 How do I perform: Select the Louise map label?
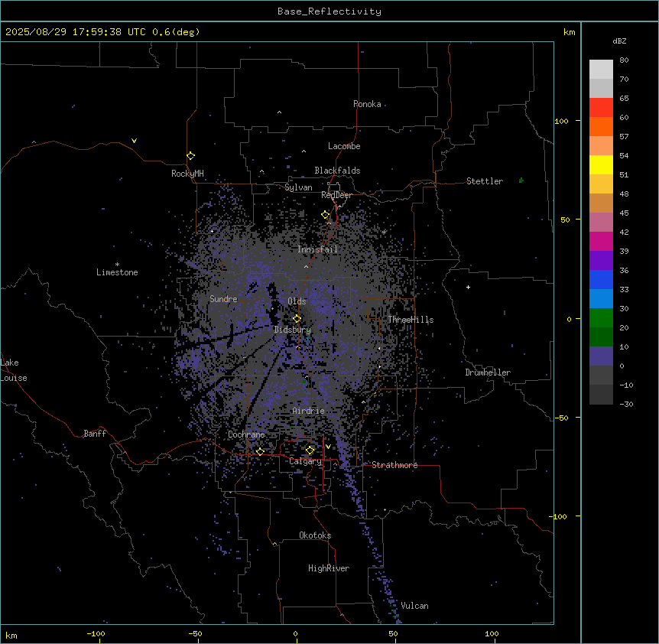(14, 378)
